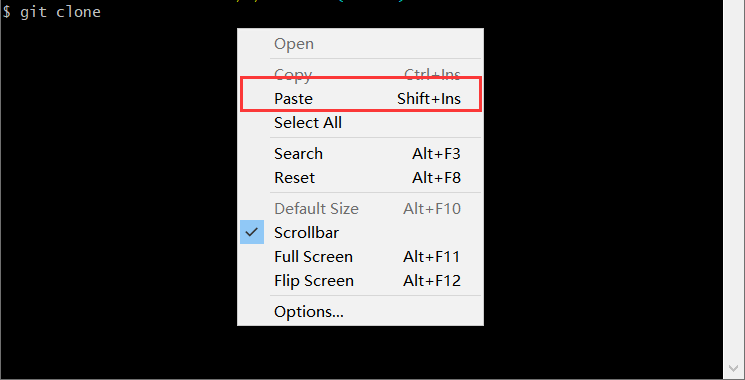Toggle the Scrollbar option off
Viewport: 745px width, 380px height.
[361, 233]
